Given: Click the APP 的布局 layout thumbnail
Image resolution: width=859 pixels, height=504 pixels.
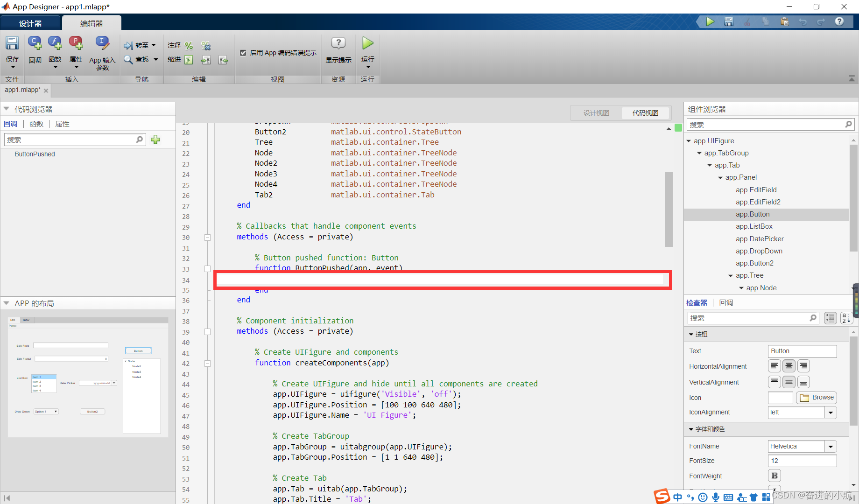Looking at the screenshot, I should click(x=88, y=377).
